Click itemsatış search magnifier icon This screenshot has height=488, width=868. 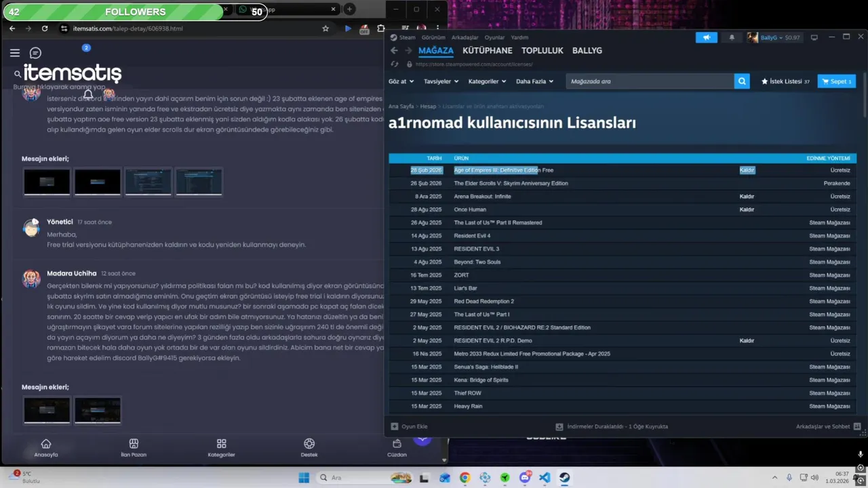point(18,74)
